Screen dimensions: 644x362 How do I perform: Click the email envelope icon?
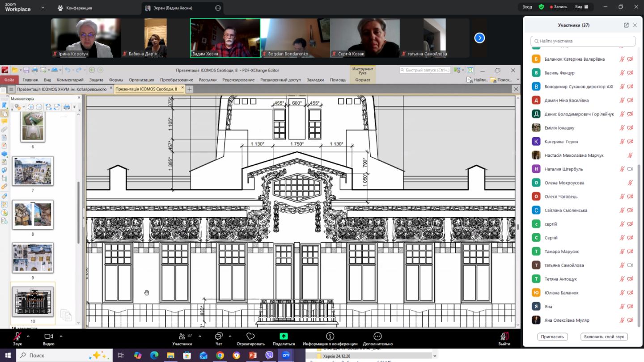point(42,70)
